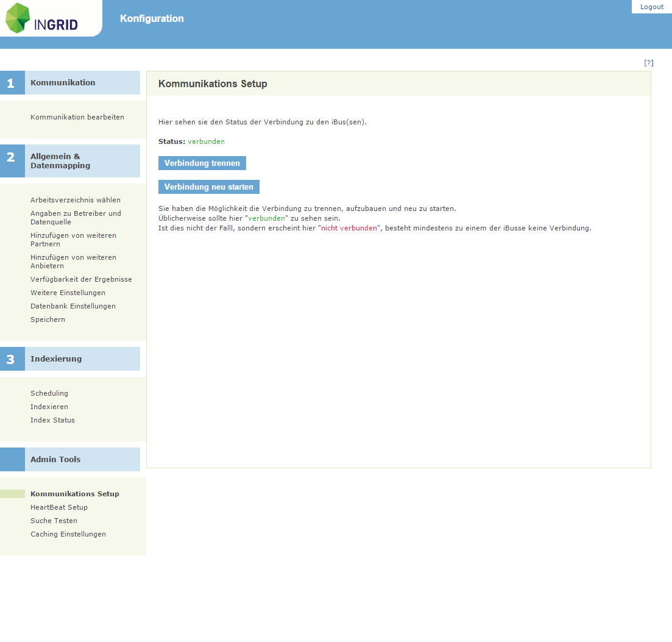Open the Indexierung section header
The height and width of the screenshot is (642, 672).
(x=56, y=358)
